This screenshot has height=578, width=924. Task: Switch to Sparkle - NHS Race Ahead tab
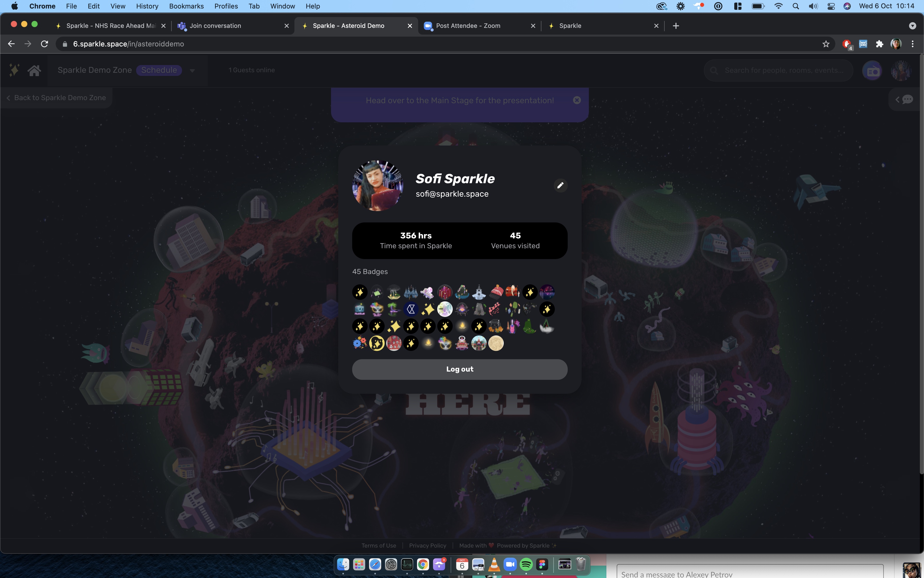pos(111,26)
